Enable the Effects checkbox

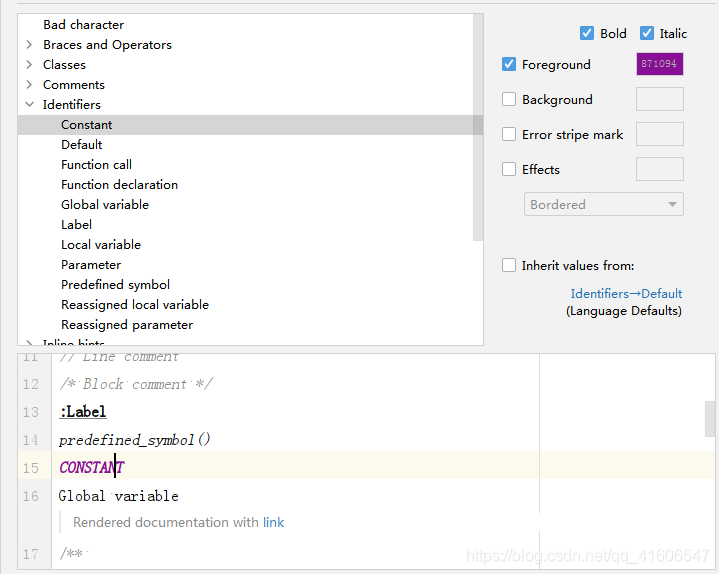tap(509, 169)
